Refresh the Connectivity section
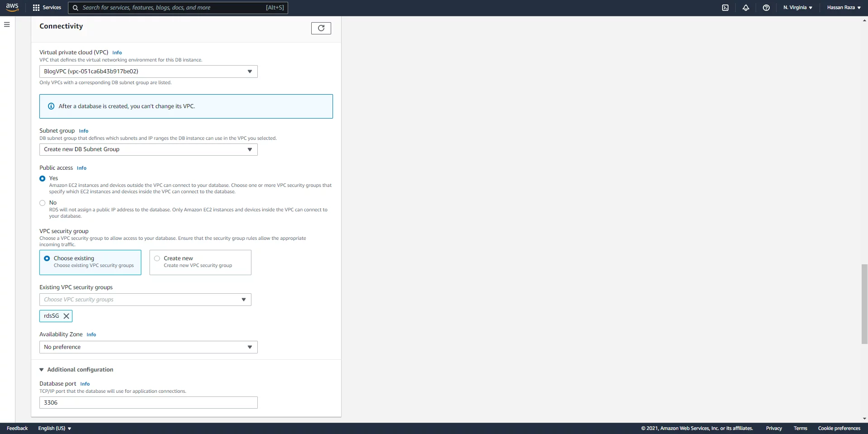868x434 pixels. coord(321,28)
